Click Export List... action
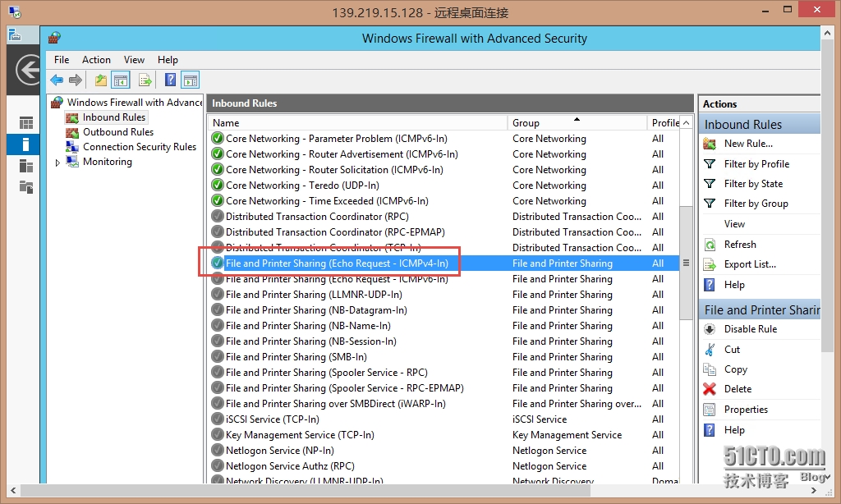 pos(750,264)
